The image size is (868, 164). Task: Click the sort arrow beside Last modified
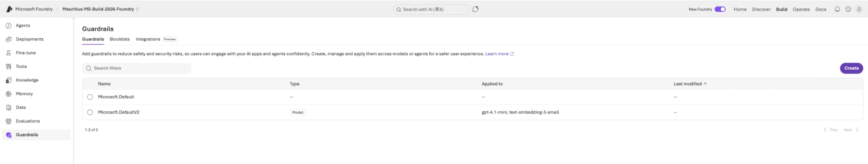point(705,84)
